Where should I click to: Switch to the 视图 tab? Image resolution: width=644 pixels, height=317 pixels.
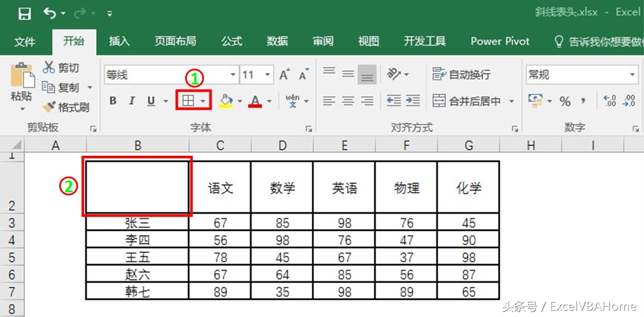coord(368,41)
